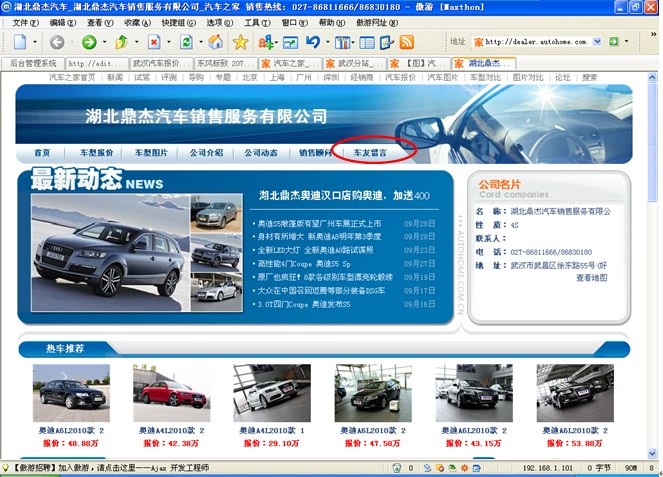
Task: Open the 帮助(H) menu
Action: [x=332, y=22]
